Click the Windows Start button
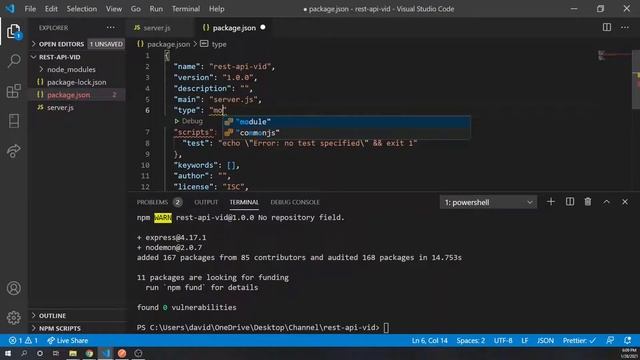 8,353
